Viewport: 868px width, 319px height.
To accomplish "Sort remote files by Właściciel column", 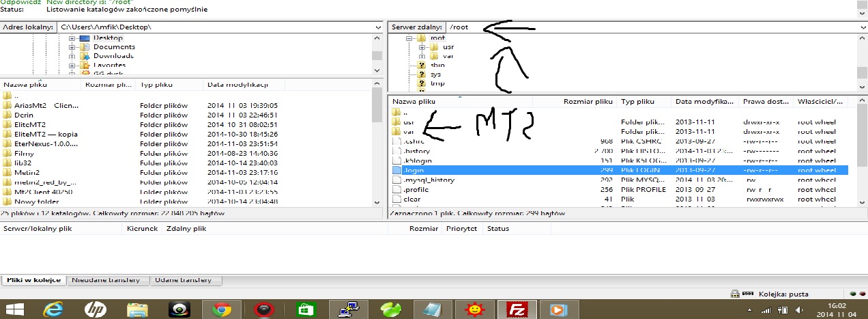I will pyautogui.click(x=821, y=101).
